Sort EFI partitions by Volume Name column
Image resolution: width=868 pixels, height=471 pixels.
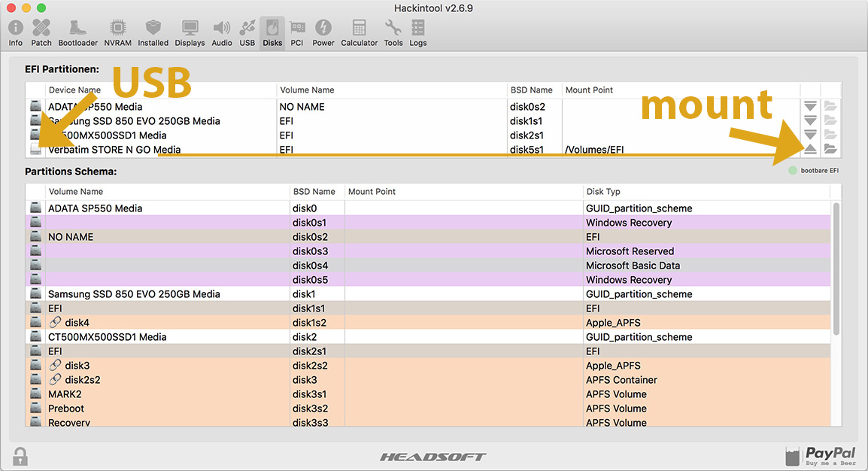[x=391, y=90]
